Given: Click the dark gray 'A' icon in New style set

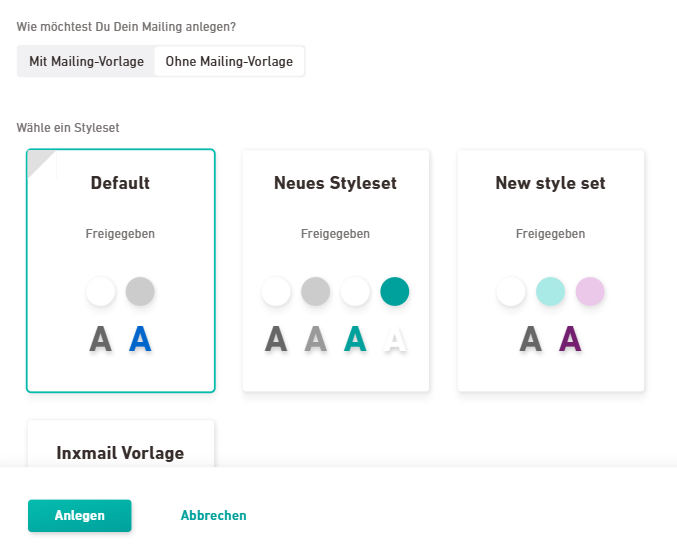Looking at the screenshot, I should [531, 340].
